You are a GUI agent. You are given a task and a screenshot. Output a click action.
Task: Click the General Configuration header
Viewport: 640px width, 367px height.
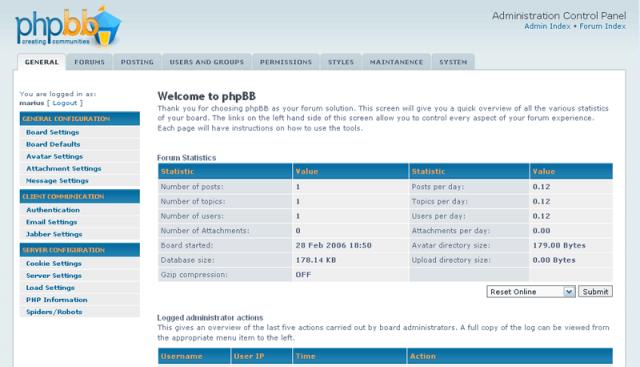[80, 119]
